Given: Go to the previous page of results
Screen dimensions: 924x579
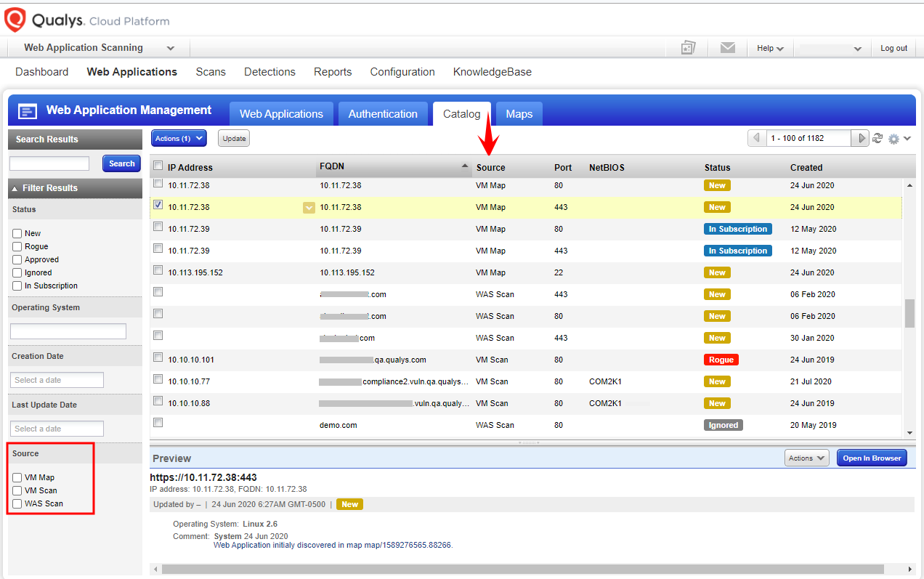Looking at the screenshot, I should point(757,138).
